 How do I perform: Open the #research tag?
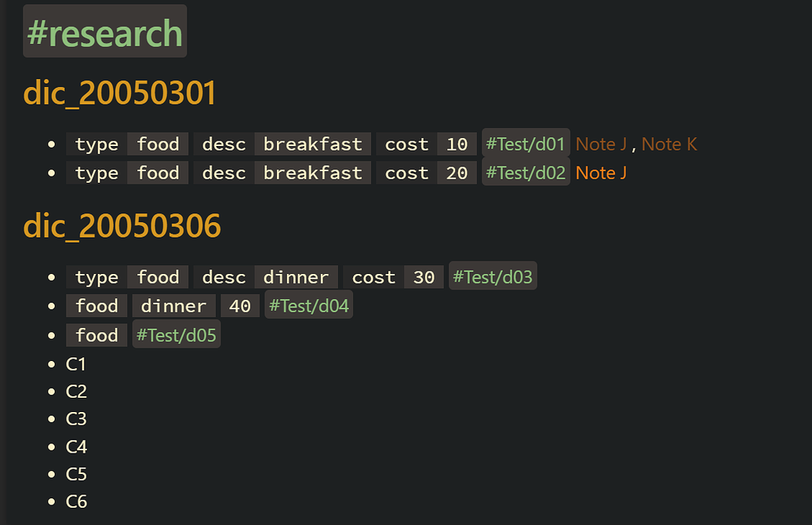(x=104, y=31)
